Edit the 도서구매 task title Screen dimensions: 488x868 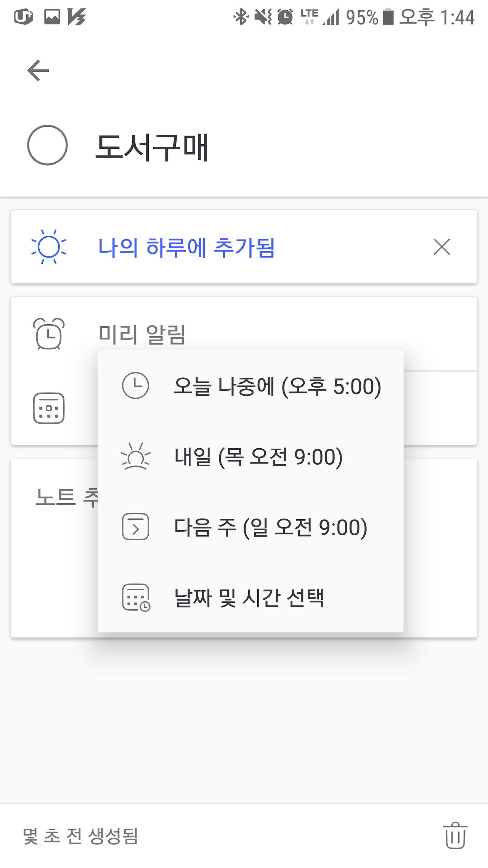(152, 147)
